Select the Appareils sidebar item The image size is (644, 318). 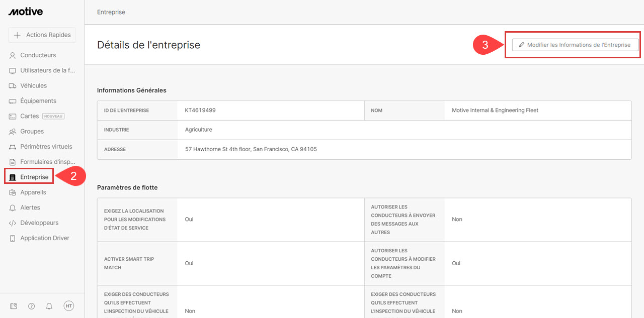tap(33, 192)
